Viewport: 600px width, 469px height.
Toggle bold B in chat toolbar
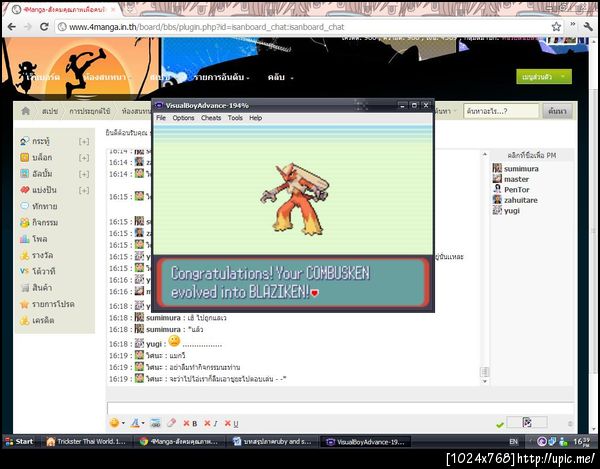click(190, 423)
